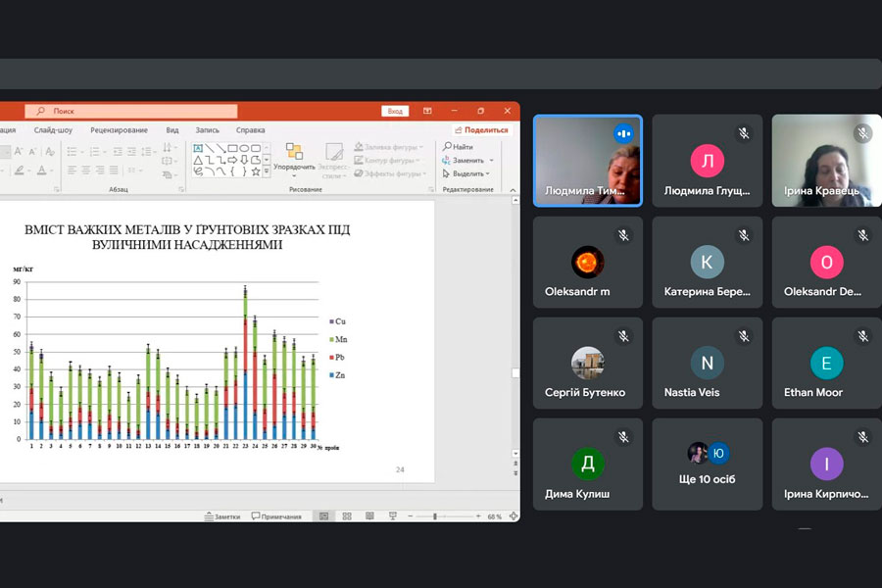Screen dimensions: 882x588
Task: Select the triangle shape
Action: (198, 161)
